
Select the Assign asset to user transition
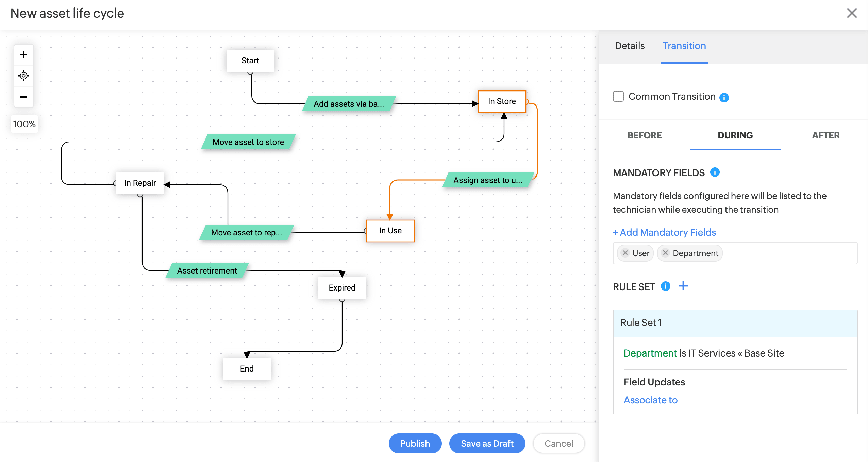pos(487,180)
